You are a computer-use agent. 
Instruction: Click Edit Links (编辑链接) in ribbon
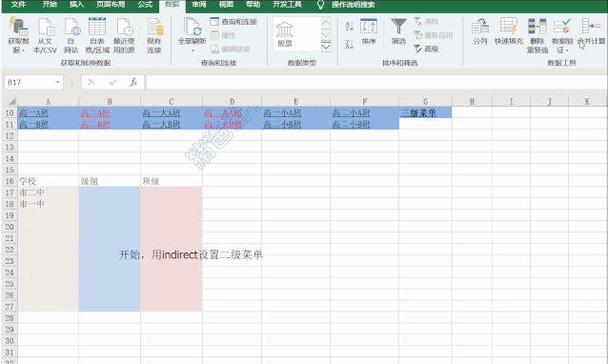pyautogui.click(x=231, y=50)
